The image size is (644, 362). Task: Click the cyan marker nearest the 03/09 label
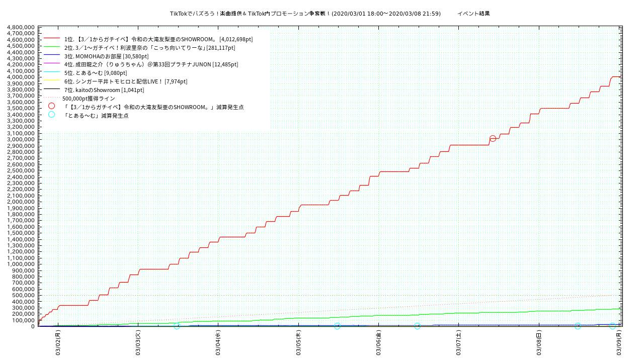pyautogui.click(x=612, y=326)
